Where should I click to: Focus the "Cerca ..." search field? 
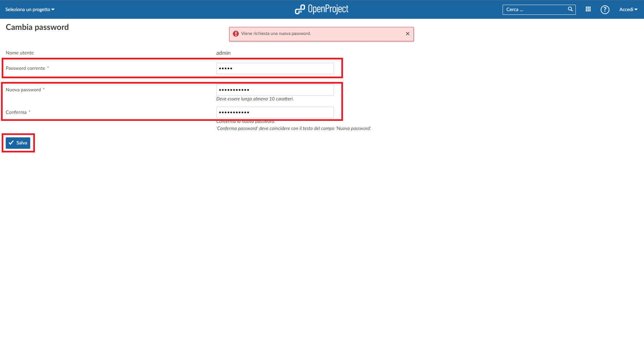pyautogui.click(x=534, y=9)
